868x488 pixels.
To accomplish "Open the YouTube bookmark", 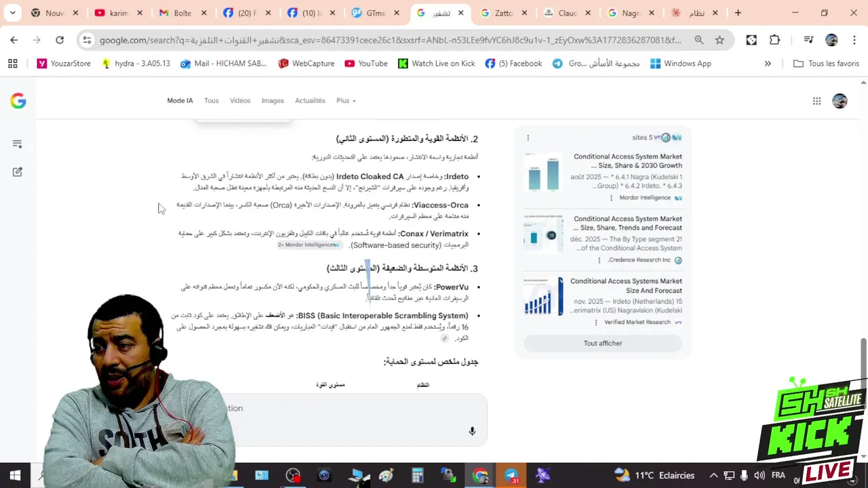I will (x=366, y=64).
